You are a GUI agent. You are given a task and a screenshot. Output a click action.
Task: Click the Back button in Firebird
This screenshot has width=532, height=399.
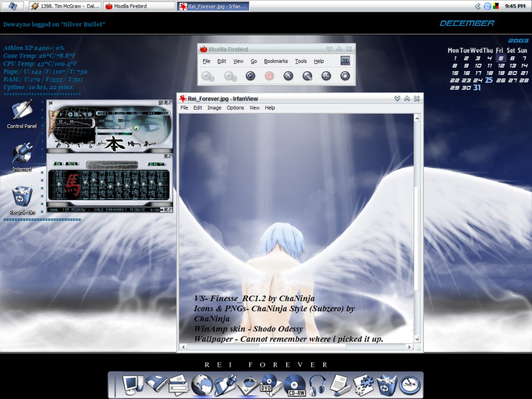(x=206, y=76)
